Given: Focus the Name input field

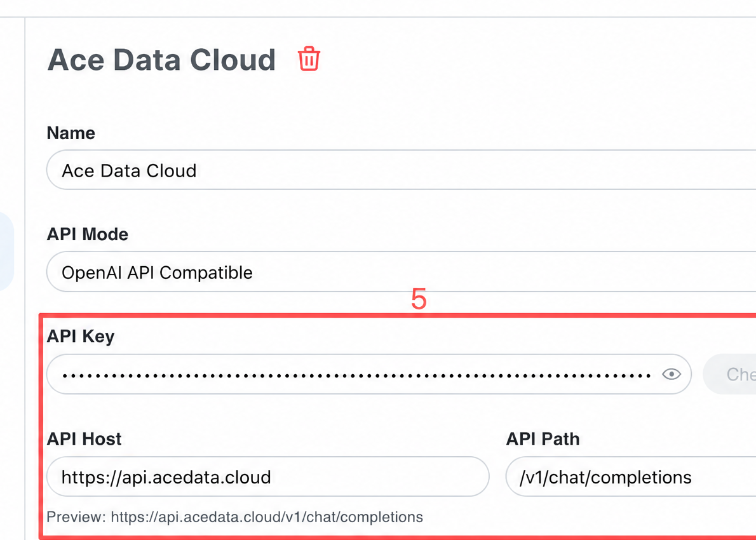Looking at the screenshot, I should (401, 170).
